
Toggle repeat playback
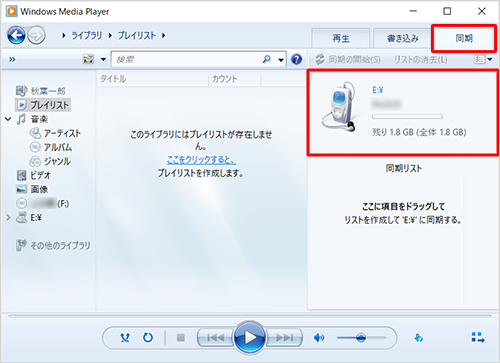pos(148,338)
